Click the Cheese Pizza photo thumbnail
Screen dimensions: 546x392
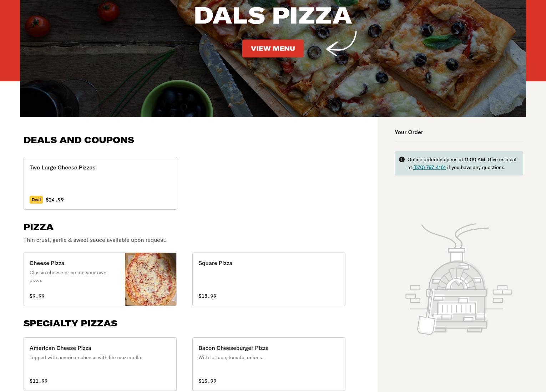(x=151, y=279)
